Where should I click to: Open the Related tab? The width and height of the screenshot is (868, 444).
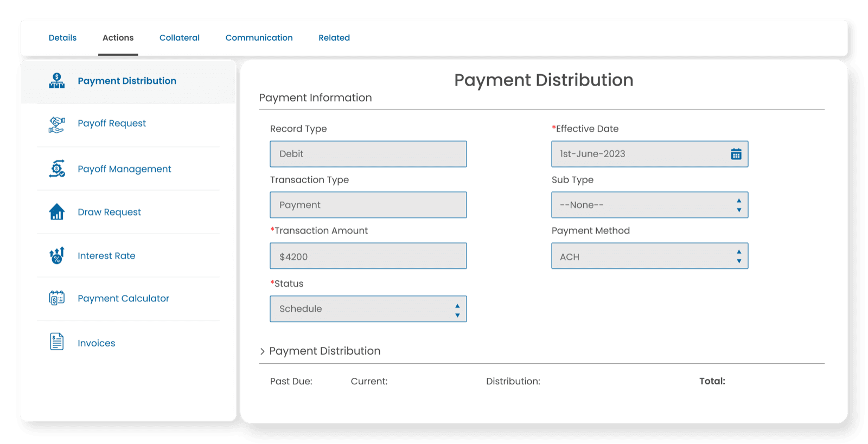click(334, 38)
